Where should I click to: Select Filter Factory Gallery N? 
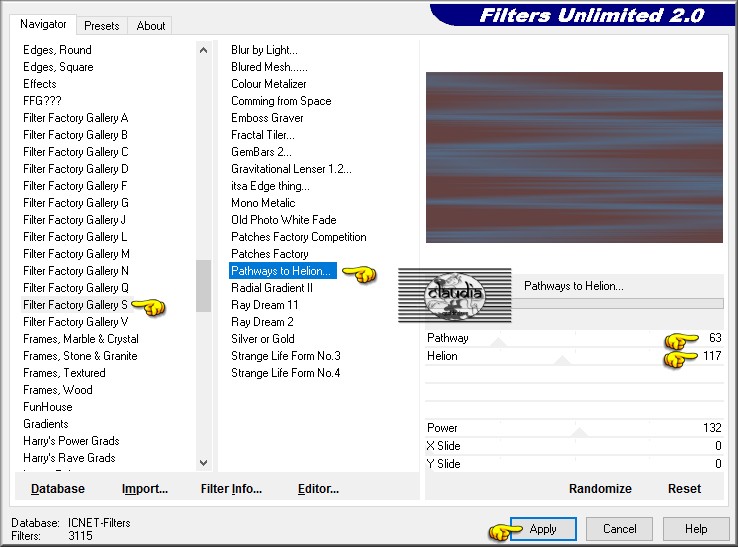(x=76, y=271)
